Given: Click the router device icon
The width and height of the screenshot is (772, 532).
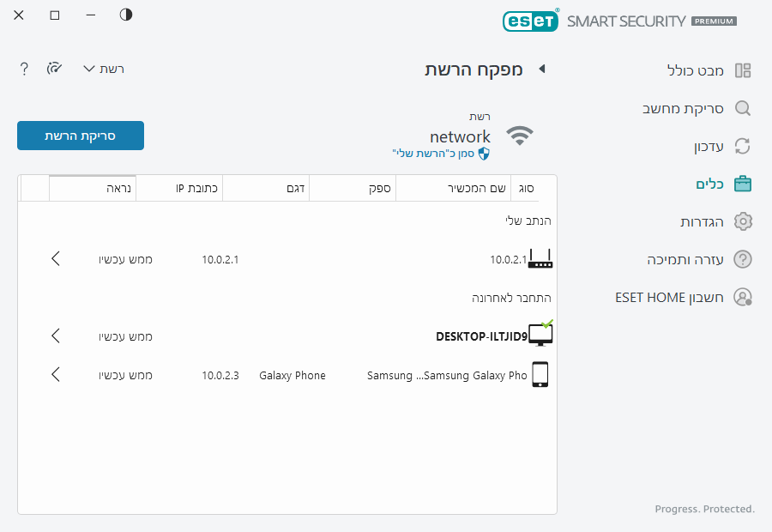Looking at the screenshot, I should (540, 258).
